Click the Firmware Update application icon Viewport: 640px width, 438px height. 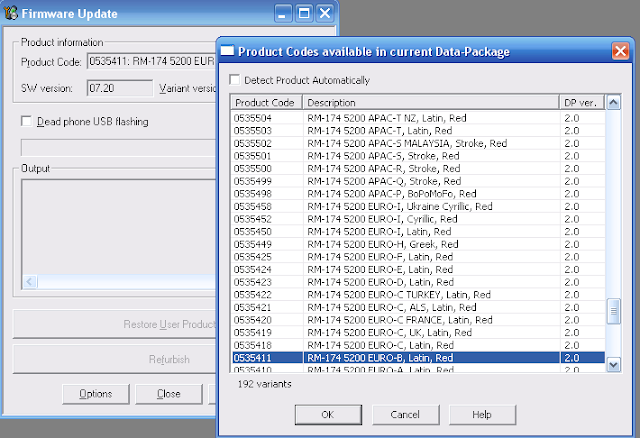click(x=11, y=13)
